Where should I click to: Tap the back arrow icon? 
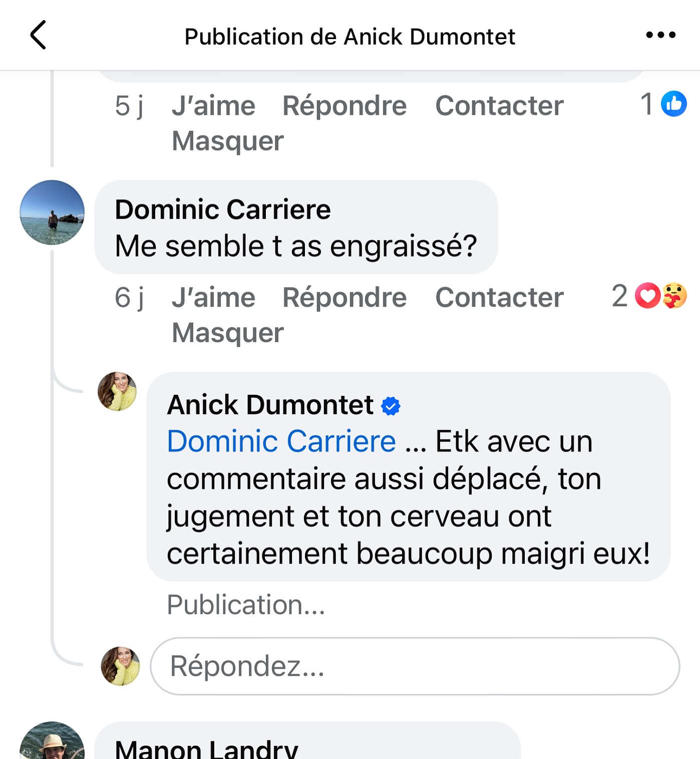click(38, 35)
